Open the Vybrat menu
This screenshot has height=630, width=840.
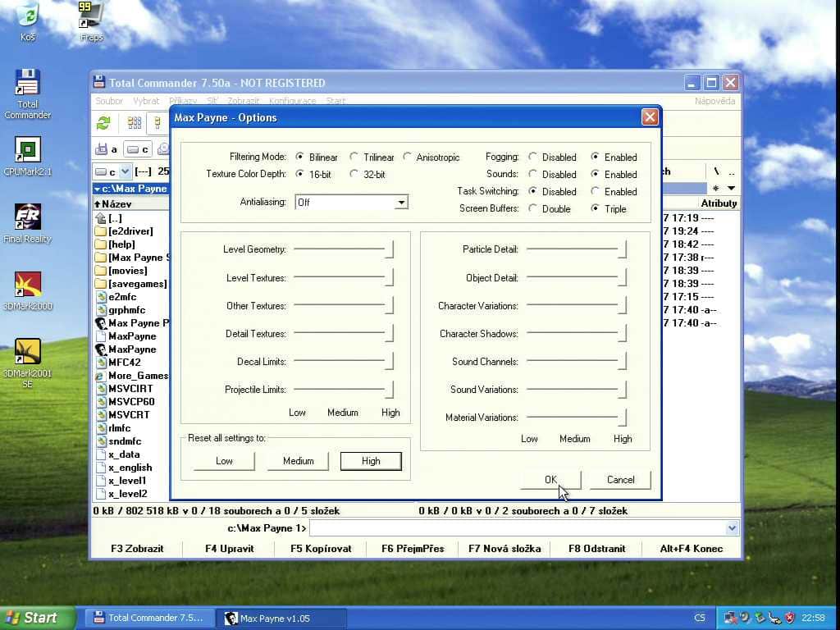pyautogui.click(x=146, y=101)
